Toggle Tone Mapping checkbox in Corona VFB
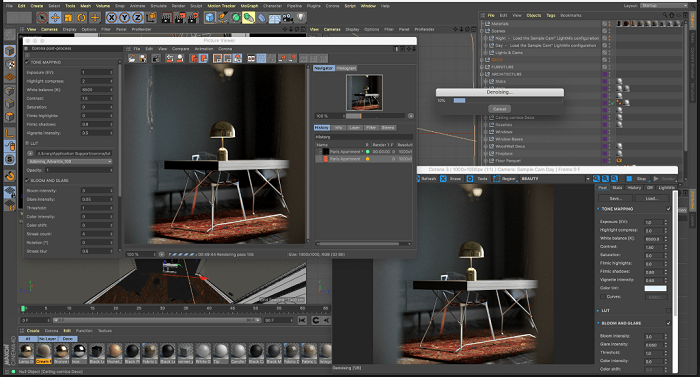The height and width of the screenshot is (377, 700). point(668,209)
